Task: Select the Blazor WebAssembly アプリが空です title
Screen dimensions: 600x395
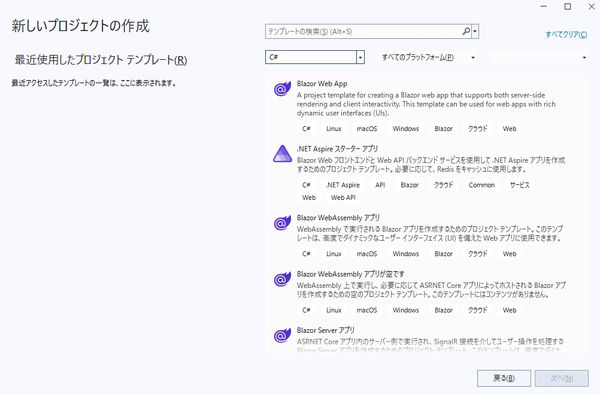Action: click(x=351, y=274)
